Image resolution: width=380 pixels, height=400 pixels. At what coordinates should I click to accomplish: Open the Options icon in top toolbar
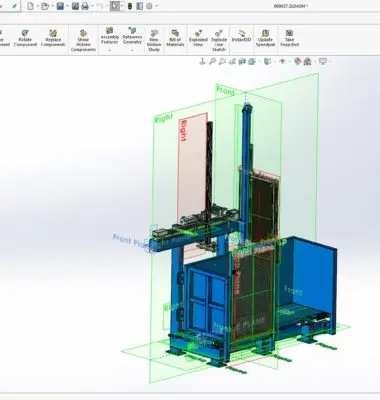tap(149, 6)
